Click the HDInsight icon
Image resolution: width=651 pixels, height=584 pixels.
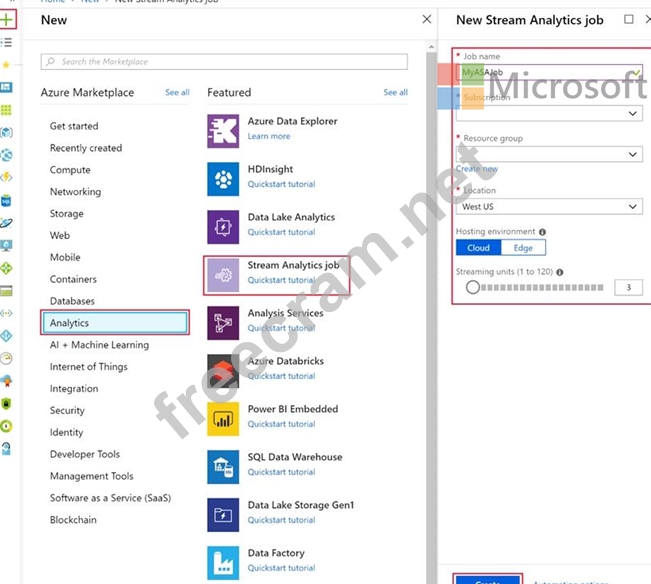223,179
